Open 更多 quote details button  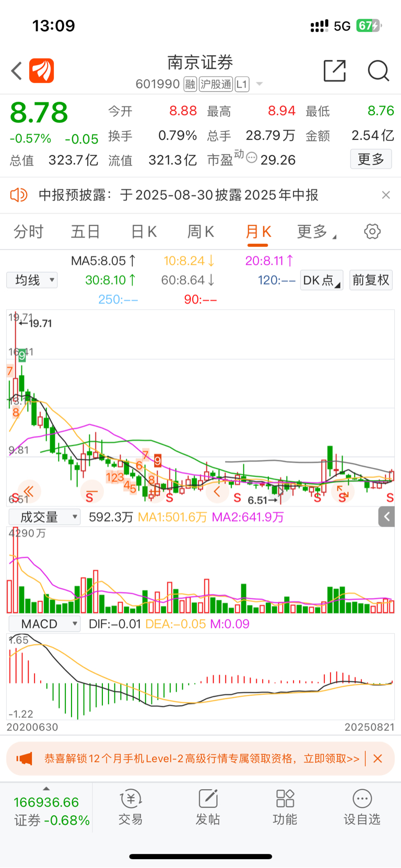coord(371,159)
